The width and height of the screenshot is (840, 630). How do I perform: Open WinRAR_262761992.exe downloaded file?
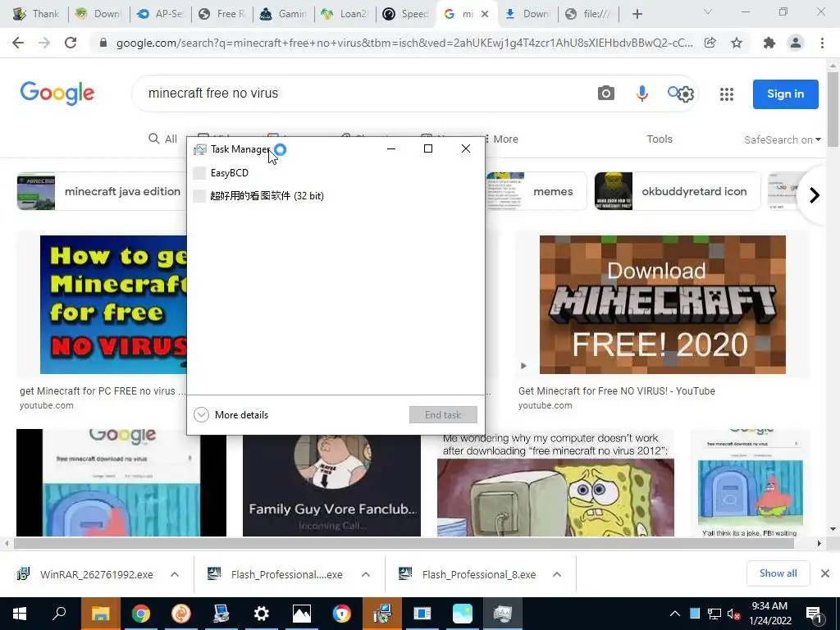tap(97, 574)
